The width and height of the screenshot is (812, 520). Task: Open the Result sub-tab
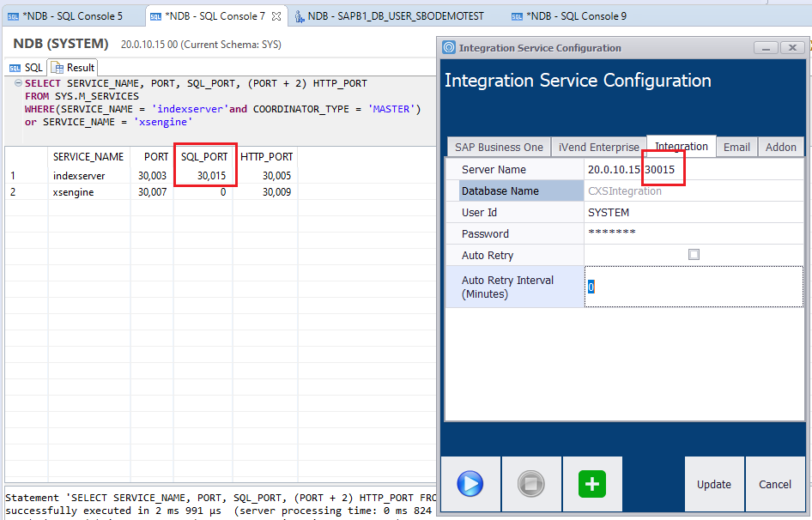point(73,68)
